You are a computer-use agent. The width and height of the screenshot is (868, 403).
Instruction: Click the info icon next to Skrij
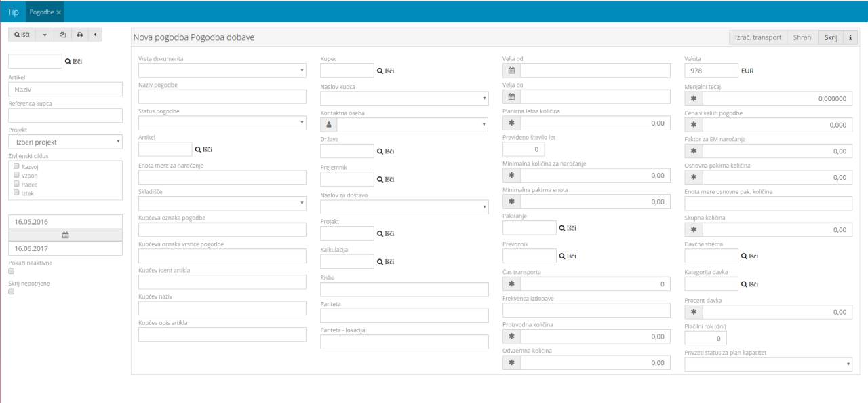tap(850, 37)
